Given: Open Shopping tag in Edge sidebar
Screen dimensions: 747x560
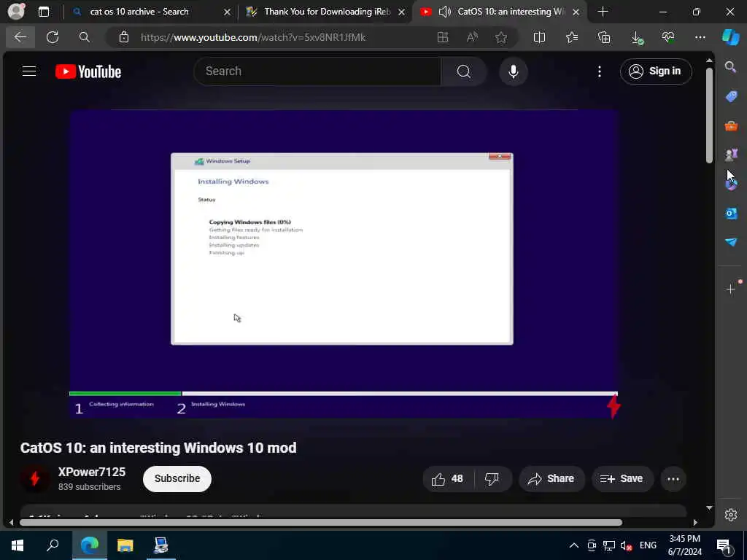Looking at the screenshot, I should 731,96.
